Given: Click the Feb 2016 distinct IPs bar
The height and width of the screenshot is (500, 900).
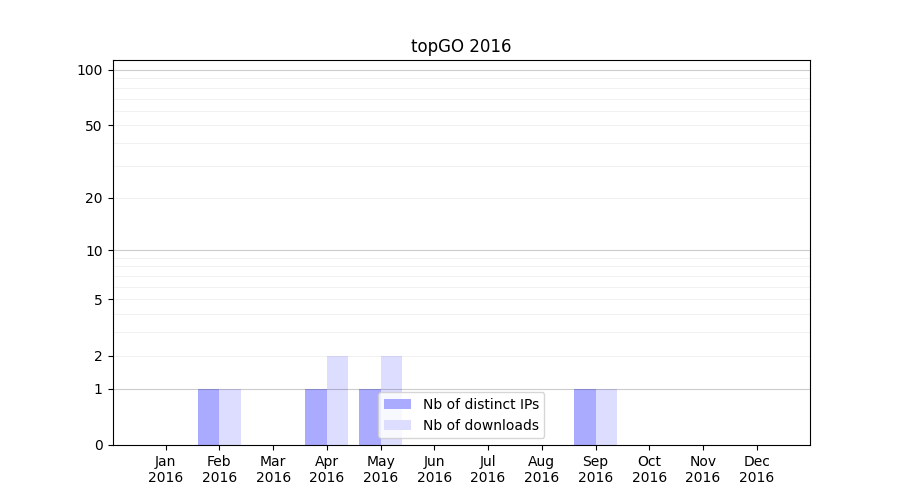Looking at the screenshot, I should coord(208,417).
